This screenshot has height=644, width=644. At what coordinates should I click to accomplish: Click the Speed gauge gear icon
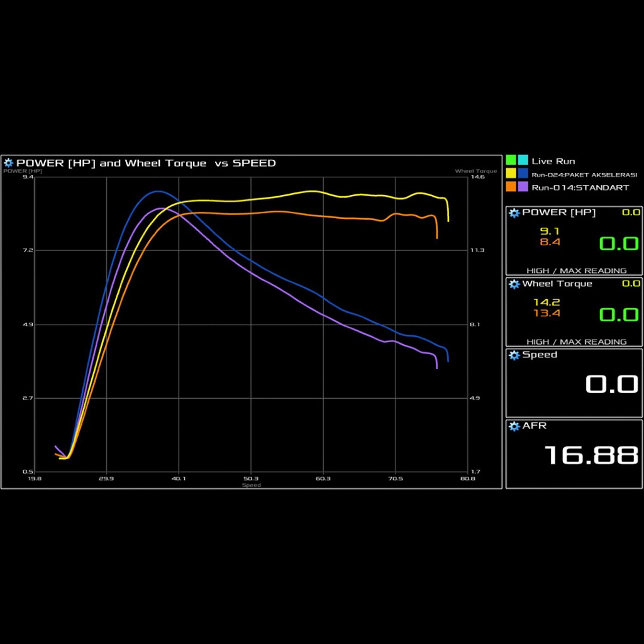(514, 355)
